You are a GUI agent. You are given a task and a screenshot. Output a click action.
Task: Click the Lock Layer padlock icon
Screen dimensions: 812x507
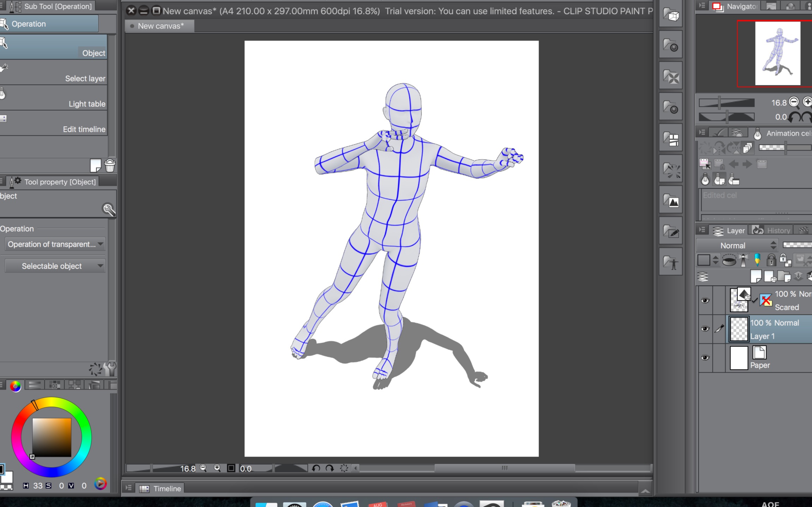(771, 260)
